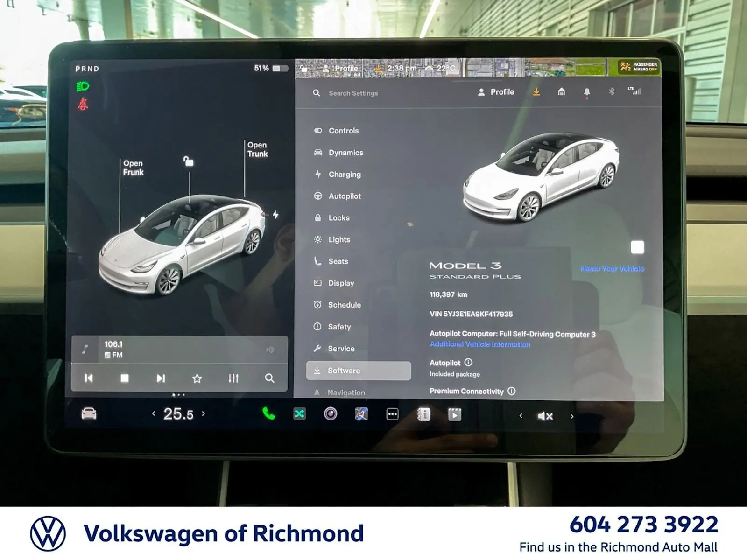Viewport: 747px width, 560px height.
Task: Tap the 25.5 temperature setting
Action: click(178, 414)
